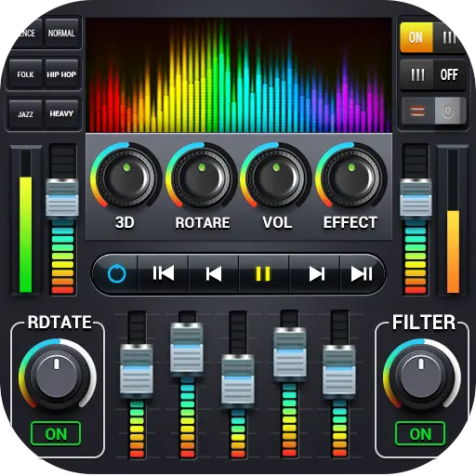Screen dimensions: 476x476
Task: Toggle the green ON button under FILTER
Action: tap(420, 433)
